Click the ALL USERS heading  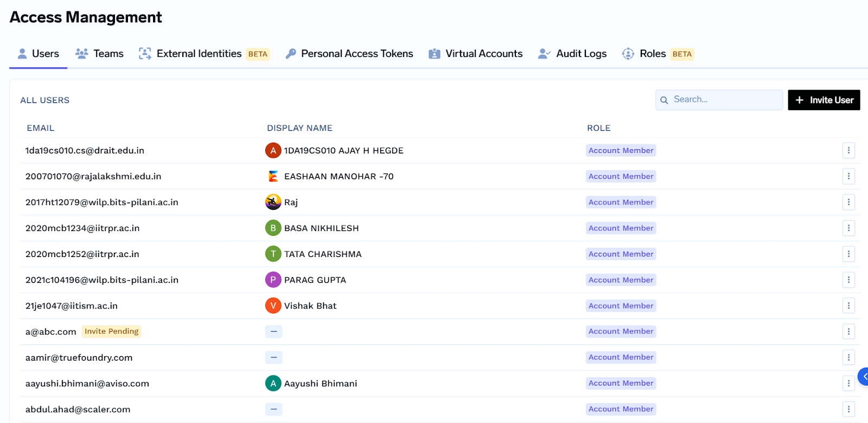(x=45, y=100)
